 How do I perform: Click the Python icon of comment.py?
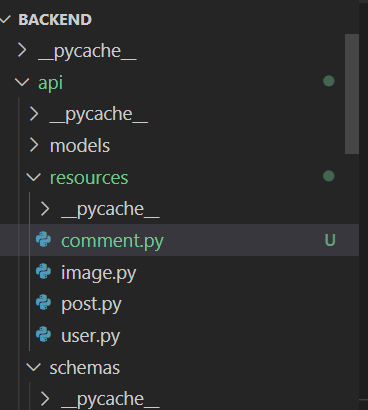point(44,240)
